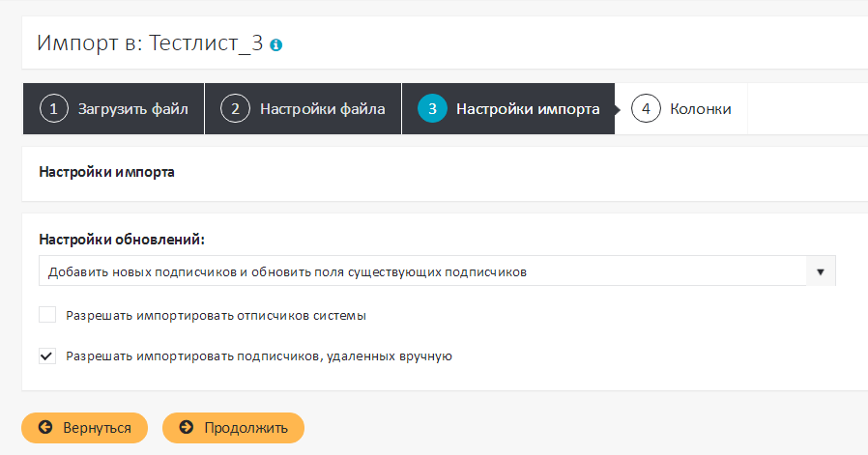
Task: Click the label 'Разрешать импортировать отписчиков системы'
Action: [216, 315]
